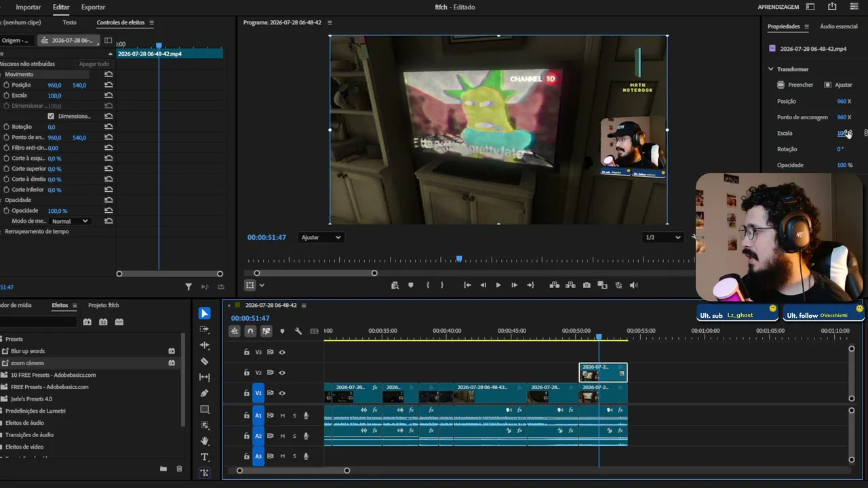Click the timeline ruler playhead handle
Screen dimensions: 868x488
click(x=599, y=337)
